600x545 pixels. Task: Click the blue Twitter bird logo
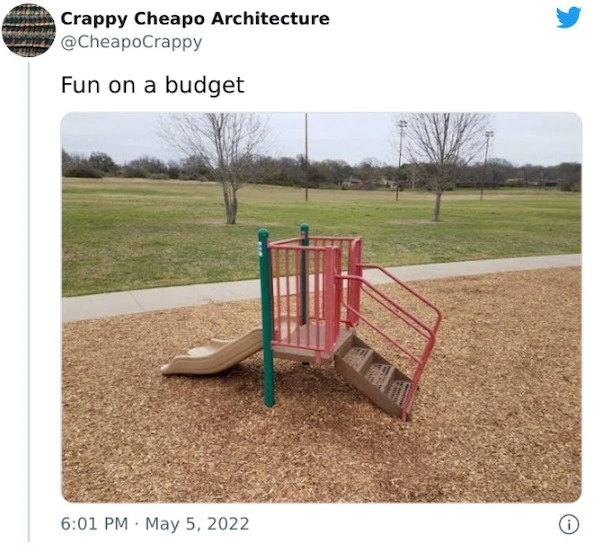click(x=568, y=18)
